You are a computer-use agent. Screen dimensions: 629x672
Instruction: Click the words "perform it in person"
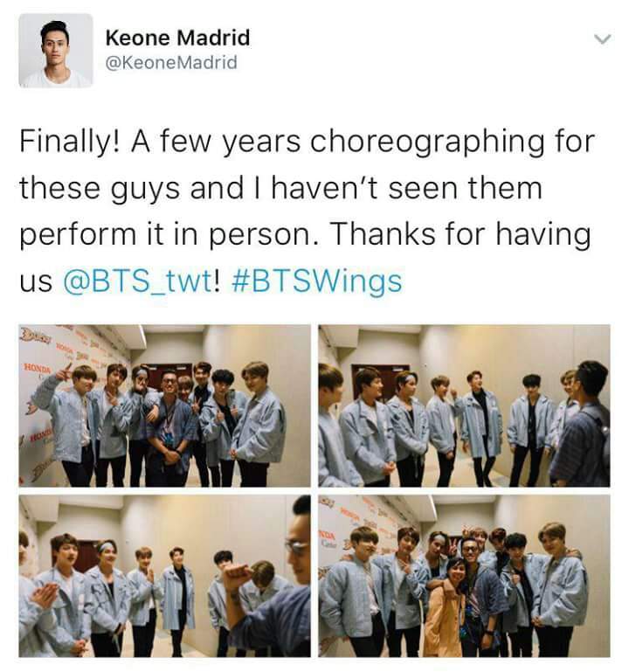tap(169, 235)
